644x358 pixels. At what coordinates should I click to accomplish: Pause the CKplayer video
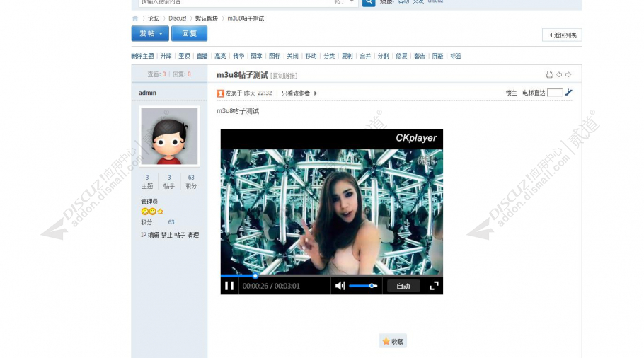pos(229,286)
